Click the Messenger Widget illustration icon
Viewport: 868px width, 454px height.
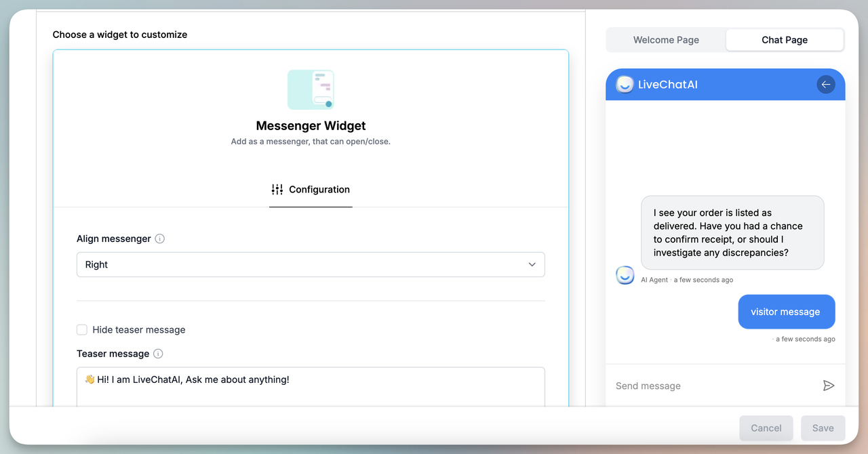[311, 89]
